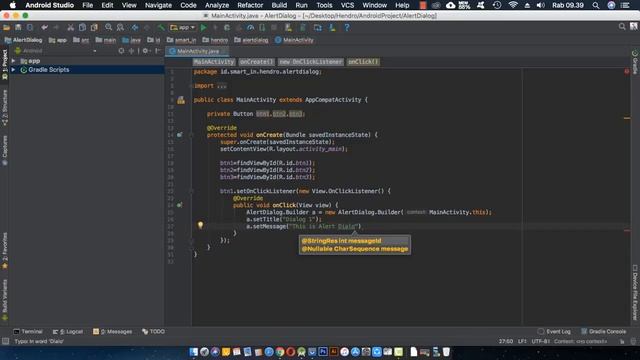Select StringRes int messageId parameter hint

click(341, 241)
